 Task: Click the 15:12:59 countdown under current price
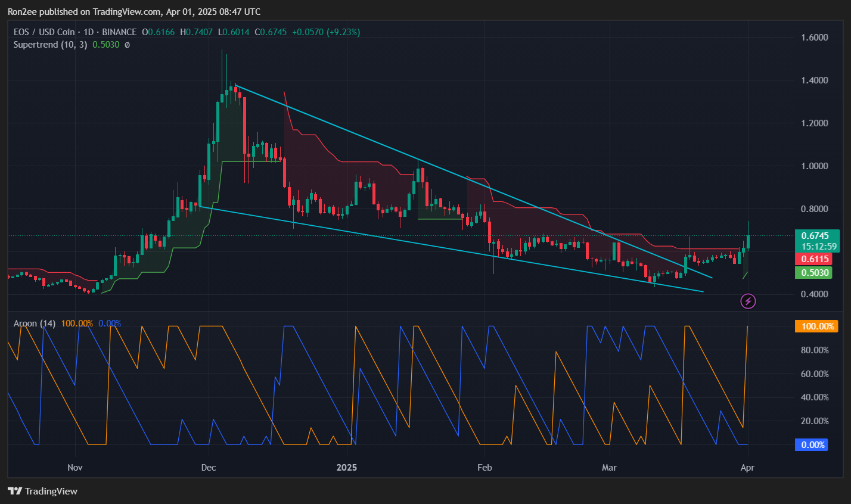(819, 247)
